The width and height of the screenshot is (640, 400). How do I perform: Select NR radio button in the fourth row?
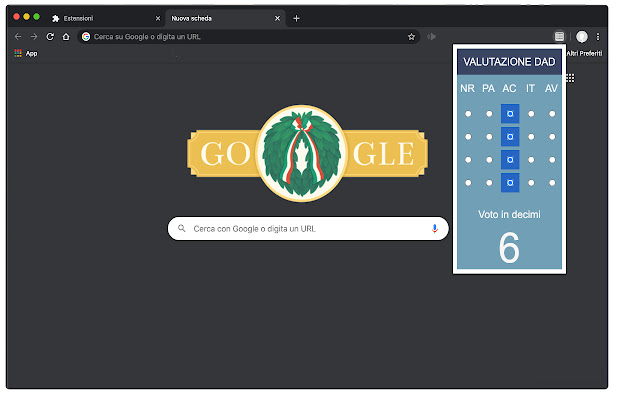pyautogui.click(x=468, y=183)
